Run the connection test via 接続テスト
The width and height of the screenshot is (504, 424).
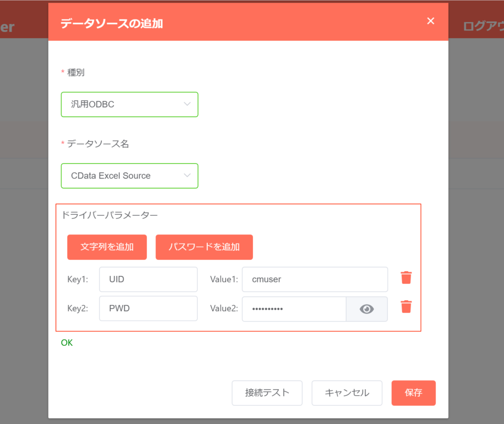pos(267,393)
